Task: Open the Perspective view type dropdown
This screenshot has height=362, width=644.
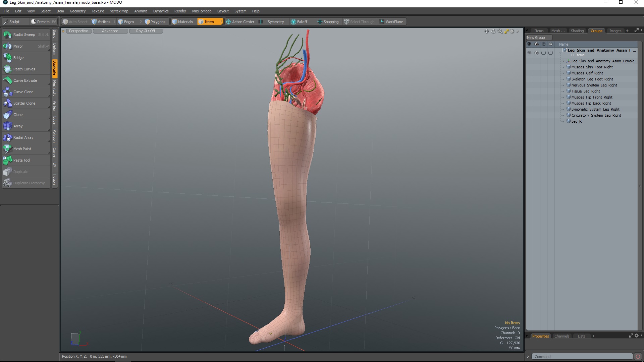Action: (78, 31)
